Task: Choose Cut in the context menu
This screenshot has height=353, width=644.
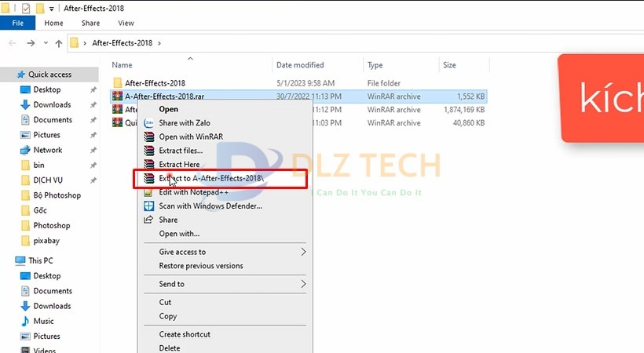Action: [165, 302]
